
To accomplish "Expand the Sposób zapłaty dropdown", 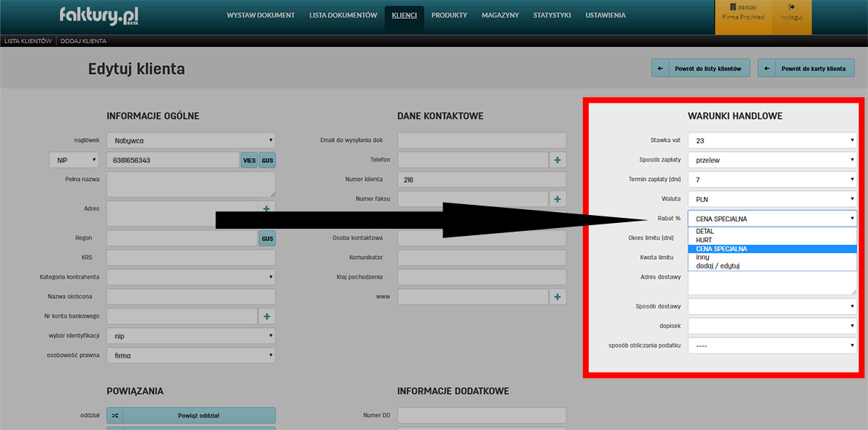I will pyautogui.click(x=772, y=160).
